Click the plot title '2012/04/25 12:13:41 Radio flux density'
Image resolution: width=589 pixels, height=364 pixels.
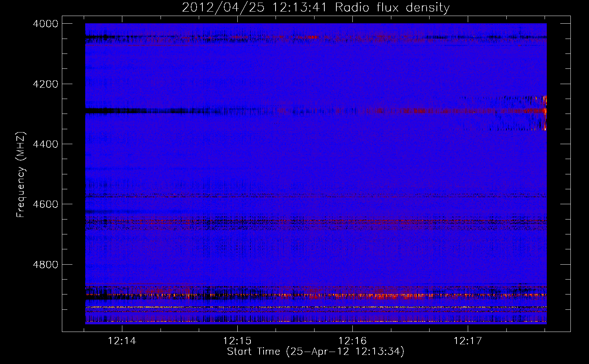316,7
